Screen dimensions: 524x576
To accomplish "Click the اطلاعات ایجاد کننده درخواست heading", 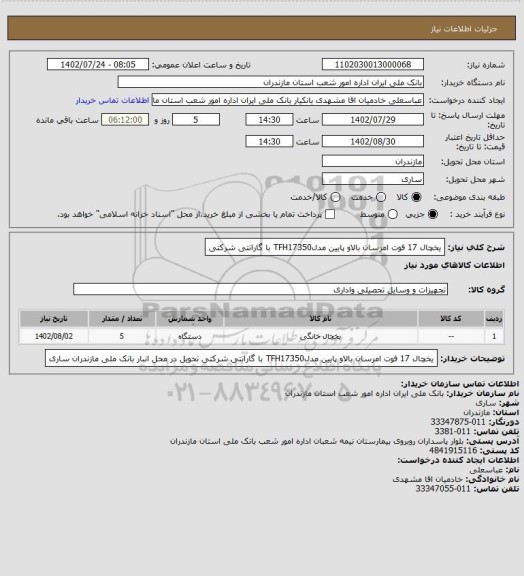I will pyautogui.click(x=458, y=460).
